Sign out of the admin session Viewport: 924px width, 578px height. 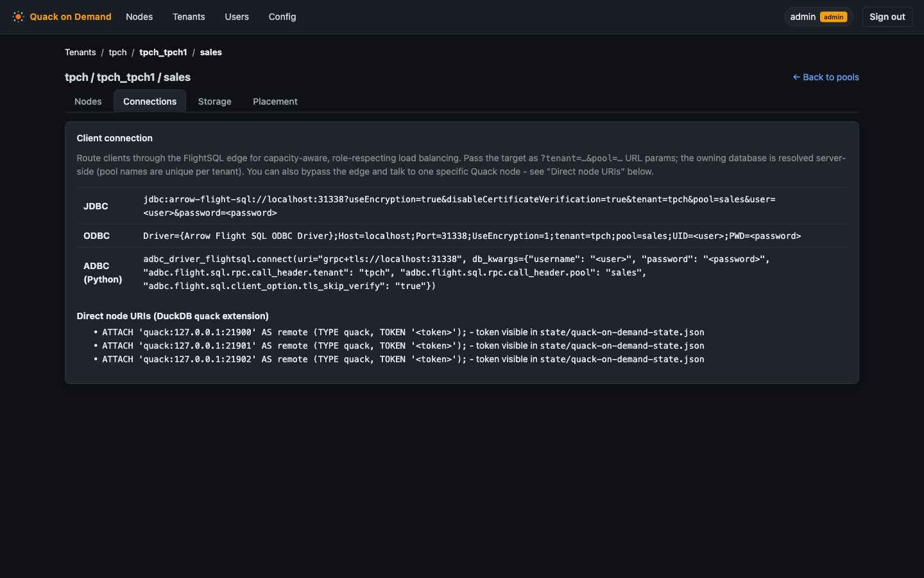pos(887,17)
